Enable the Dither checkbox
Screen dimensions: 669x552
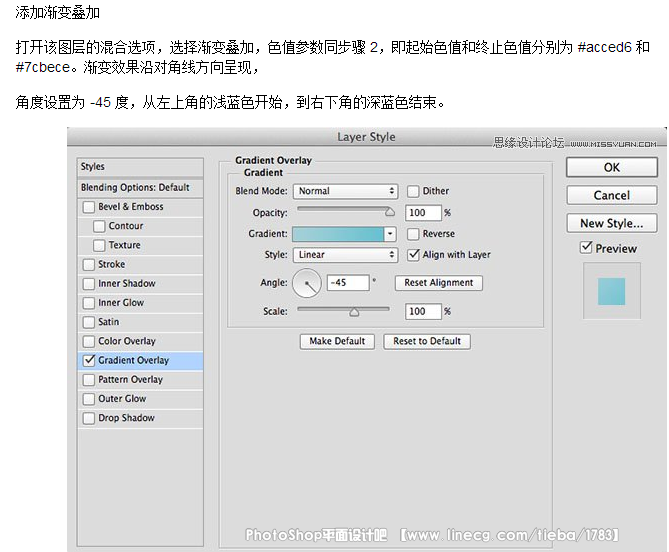413,191
